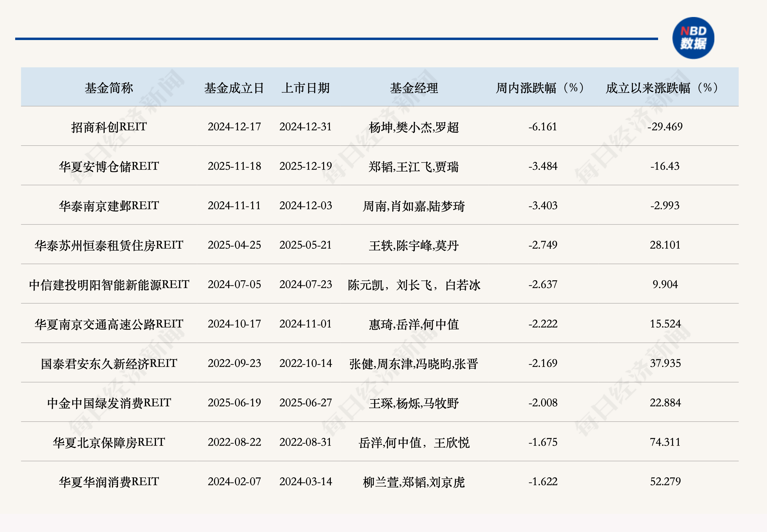Image resolution: width=767 pixels, height=532 pixels.
Task: Click establishment date 2025-11-18
Action: click(x=234, y=166)
